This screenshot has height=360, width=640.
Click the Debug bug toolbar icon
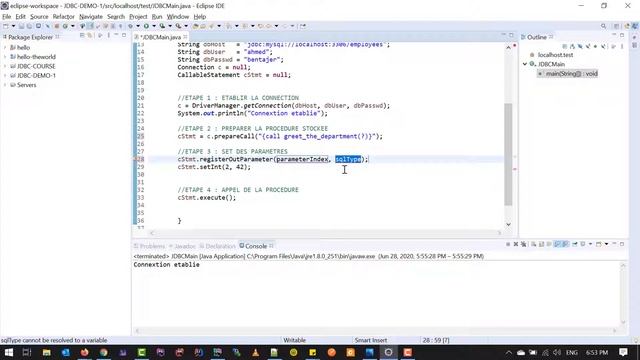(130, 26)
